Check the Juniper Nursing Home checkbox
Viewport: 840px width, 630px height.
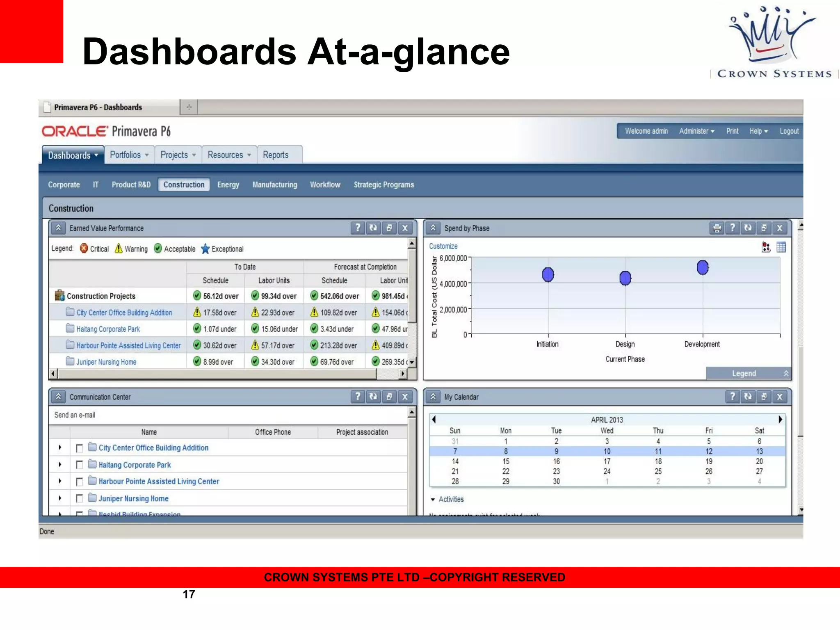point(80,499)
